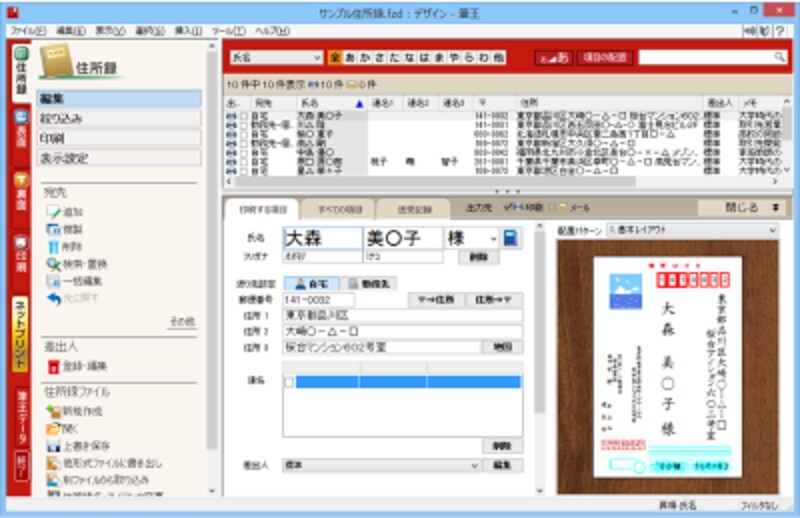Screen dimensions: 800x518
Task: Select 絞り込み in the sidebar list
Action: tap(119, 118)
